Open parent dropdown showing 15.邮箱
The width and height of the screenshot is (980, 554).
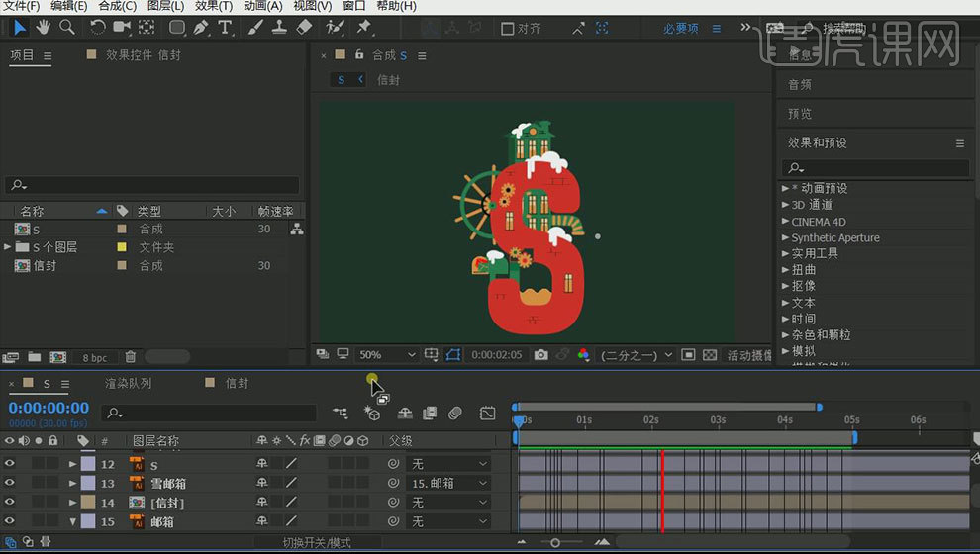[448, 483]
